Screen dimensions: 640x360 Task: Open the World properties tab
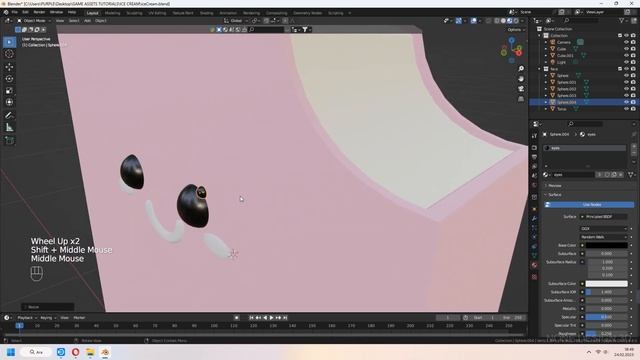tap(534, 186)
